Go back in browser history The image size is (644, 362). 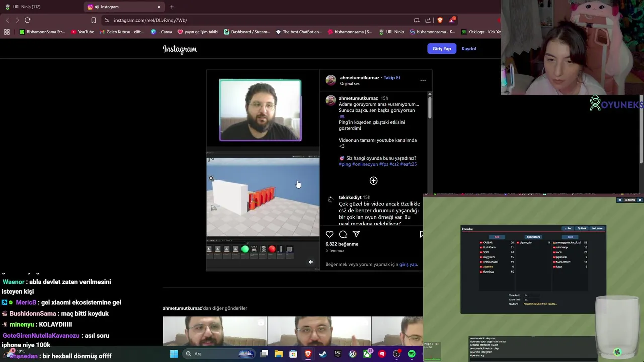[7, 20]
